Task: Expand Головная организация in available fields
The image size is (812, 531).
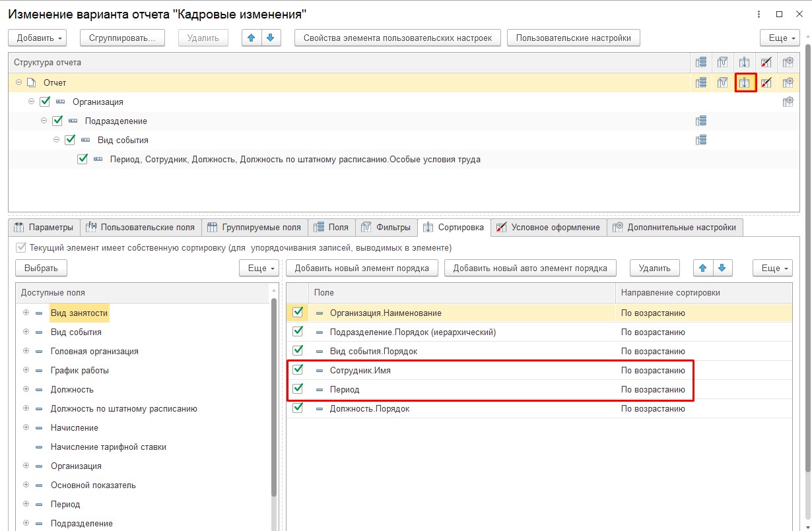Action: (26, 351)
